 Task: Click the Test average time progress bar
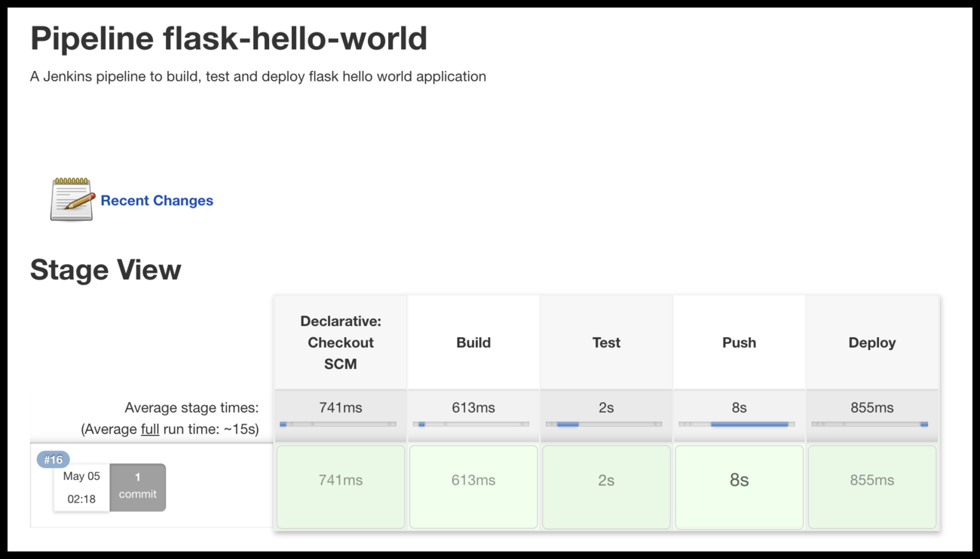pyautogui.click(x=604, y=424)
